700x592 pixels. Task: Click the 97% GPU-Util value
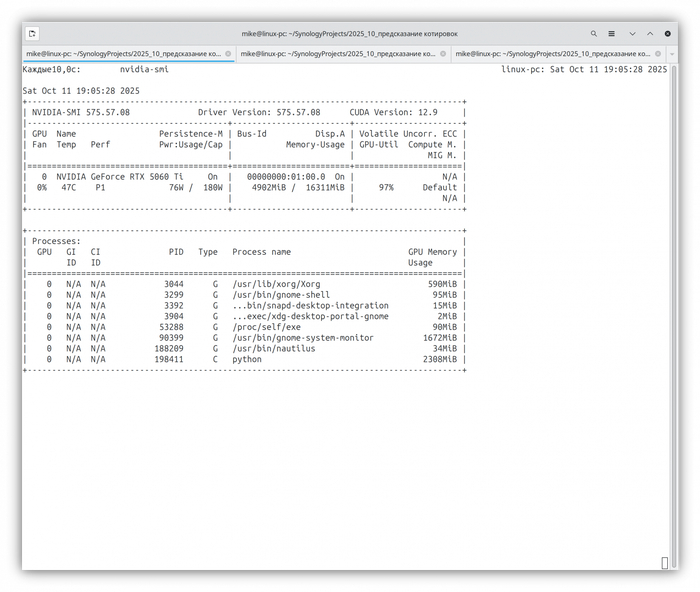[386, 187]
